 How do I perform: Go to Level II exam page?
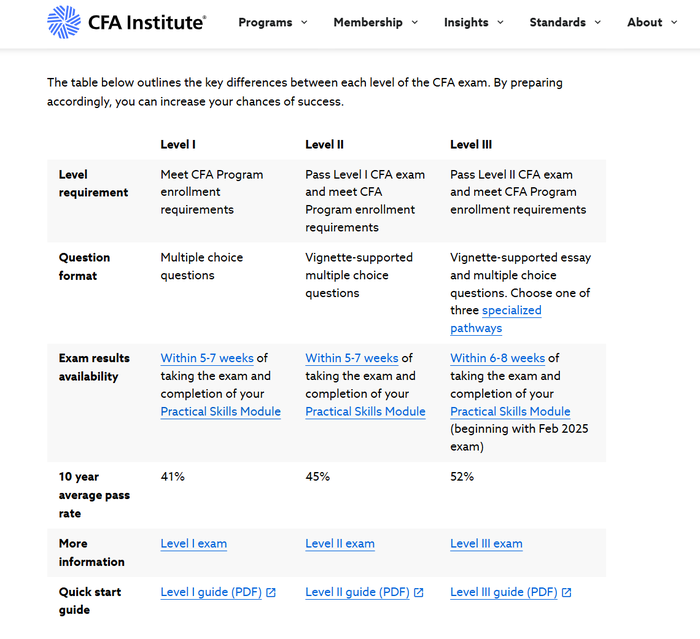(x=340, y=544)
